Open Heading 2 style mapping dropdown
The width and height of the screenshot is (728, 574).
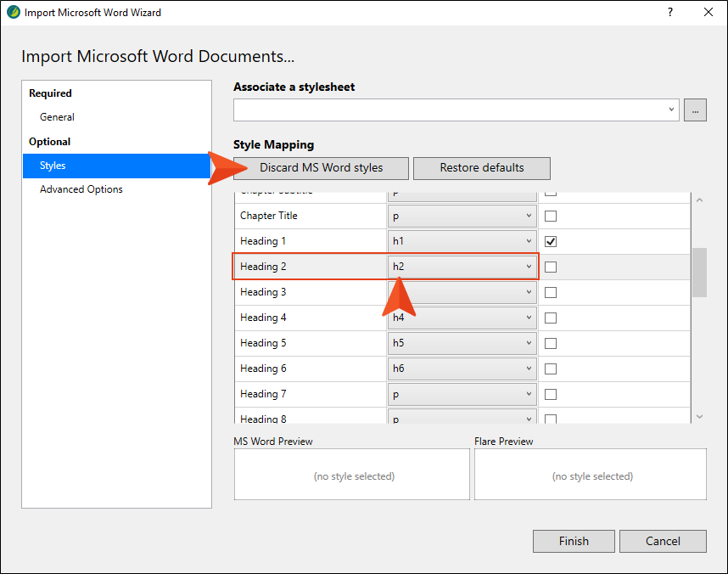(x=462, y=267)
